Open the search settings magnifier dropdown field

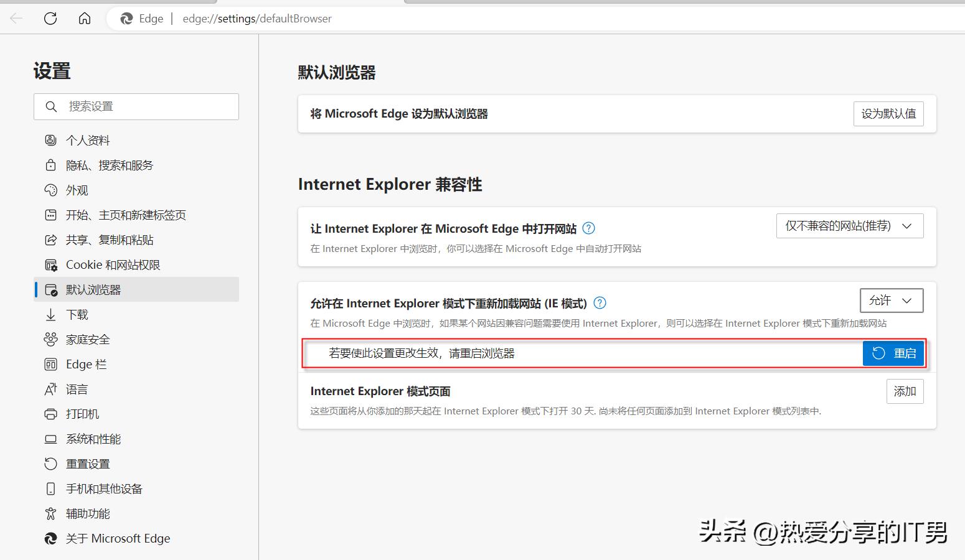51,106
